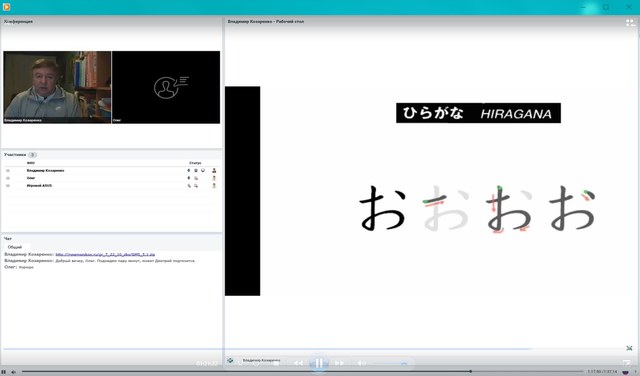The image size is (640, 376).
Task: Click the ФИО column header
Action: click(31, 163)
